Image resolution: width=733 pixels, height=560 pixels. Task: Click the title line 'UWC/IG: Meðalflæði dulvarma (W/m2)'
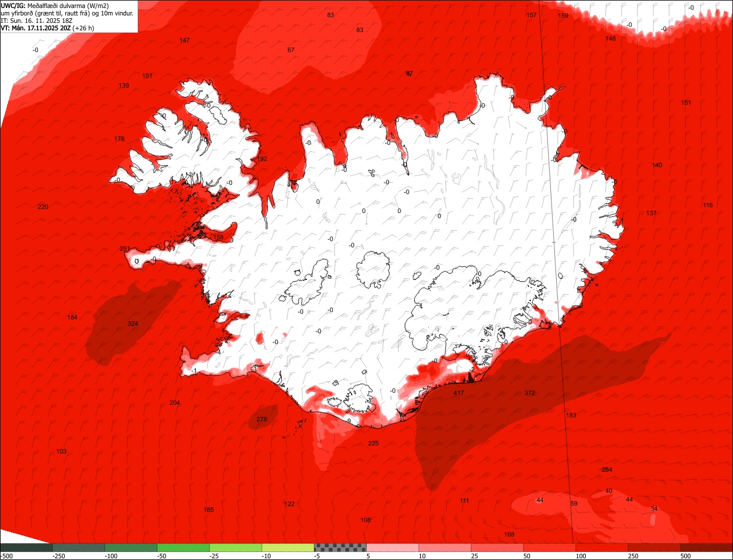55,5
